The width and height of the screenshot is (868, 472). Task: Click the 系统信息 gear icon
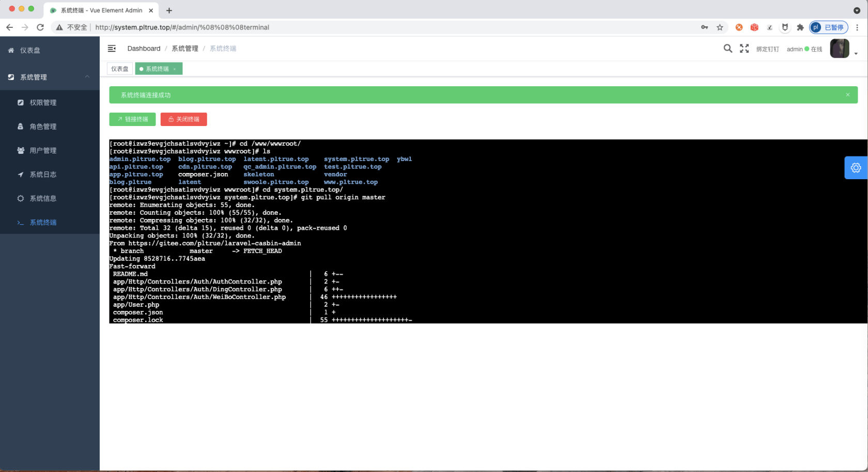(20, 198)
